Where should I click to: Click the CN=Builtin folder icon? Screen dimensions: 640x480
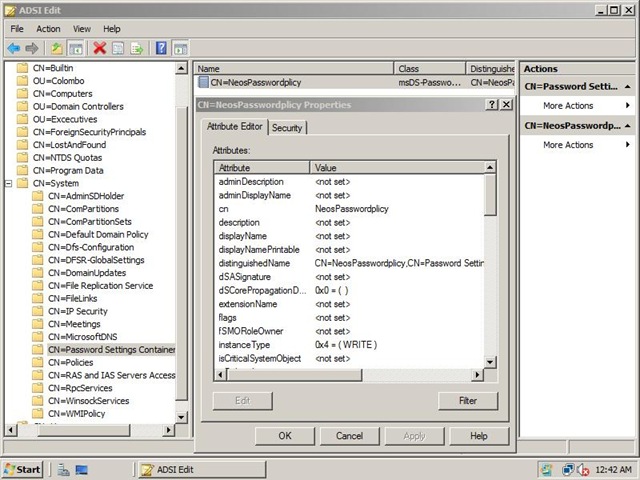(22, 68)
